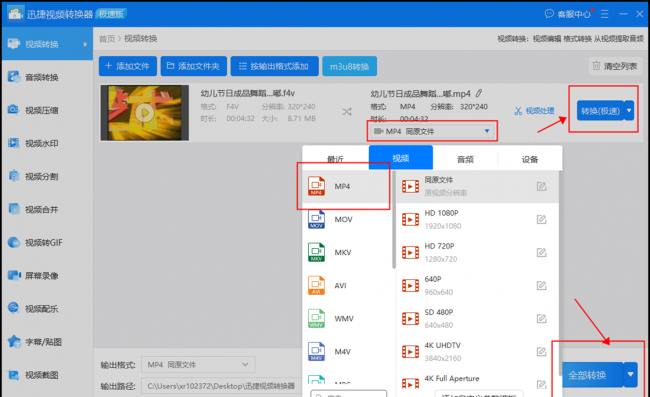Select the MOV format
The image size is (650, 397).
(x=347, y=219)
